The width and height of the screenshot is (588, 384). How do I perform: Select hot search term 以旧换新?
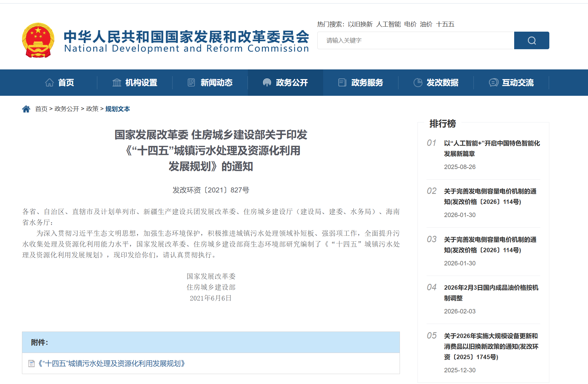pos(360,24)
